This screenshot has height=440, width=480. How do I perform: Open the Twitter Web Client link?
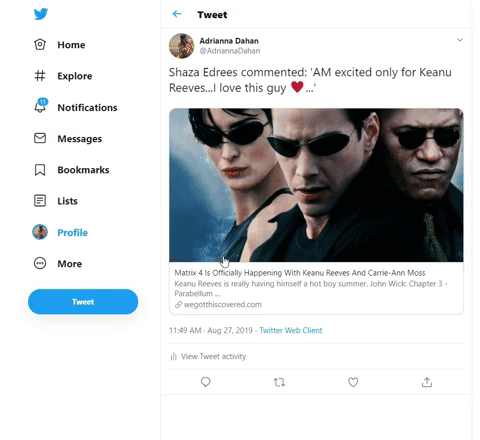click(x=291, y=330)
